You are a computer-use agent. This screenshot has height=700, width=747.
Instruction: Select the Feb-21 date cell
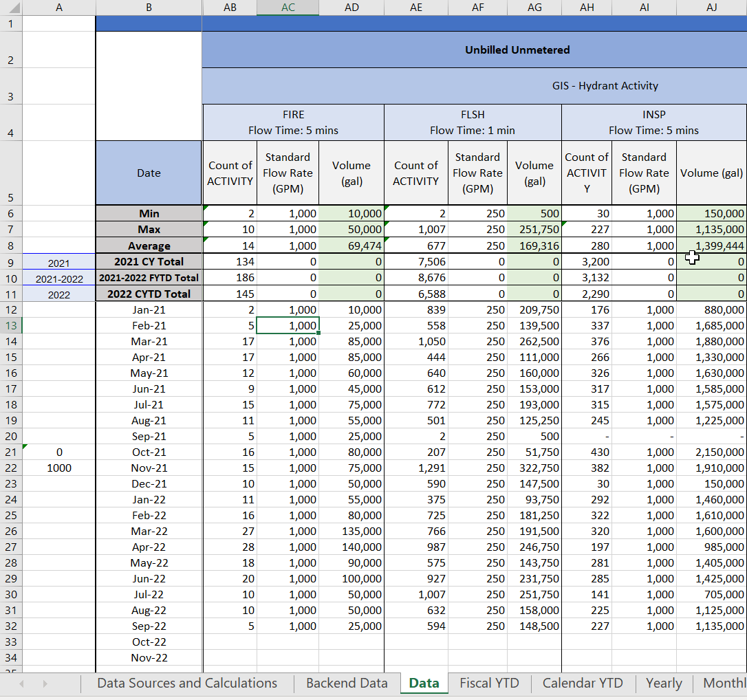click(149, 326)
